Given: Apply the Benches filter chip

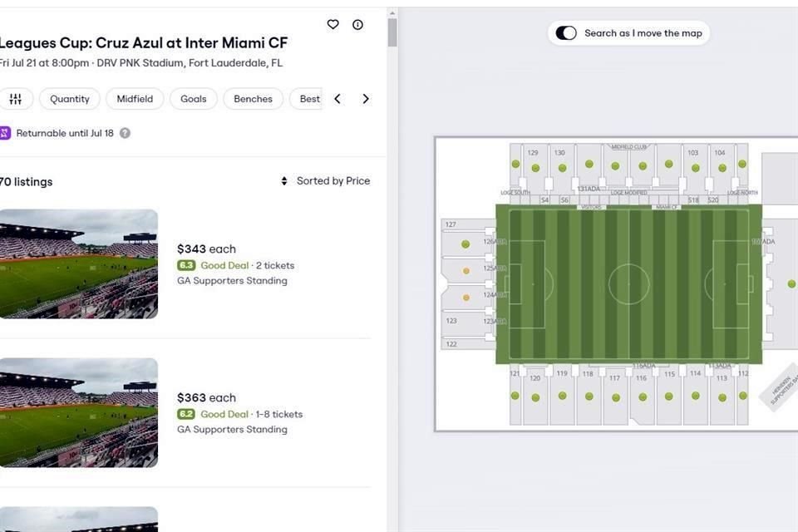Looking at the screenshot, I should (x=253, y=99).
